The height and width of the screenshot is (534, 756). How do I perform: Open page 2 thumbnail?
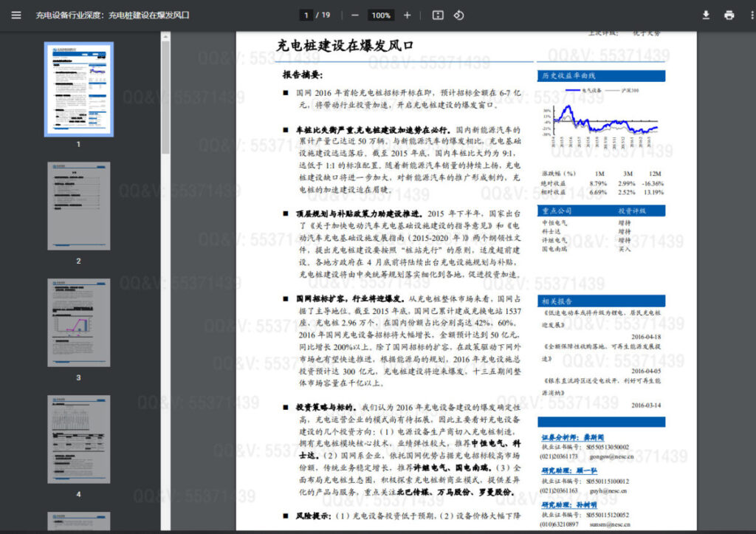click(78, 206)
